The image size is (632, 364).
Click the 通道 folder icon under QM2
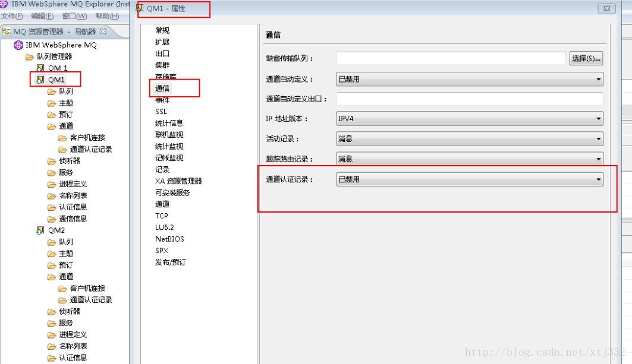click(x=52, y=277)
